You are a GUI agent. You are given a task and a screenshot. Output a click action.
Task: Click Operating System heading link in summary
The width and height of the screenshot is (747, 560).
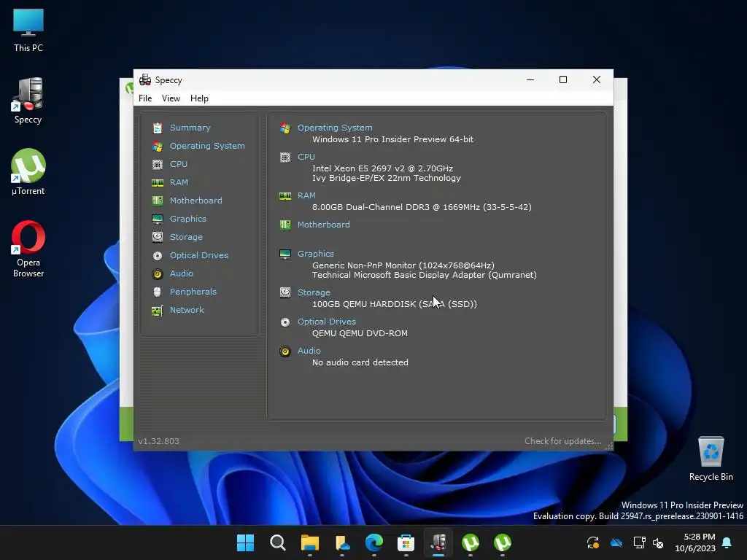click(x=335, y=128)
